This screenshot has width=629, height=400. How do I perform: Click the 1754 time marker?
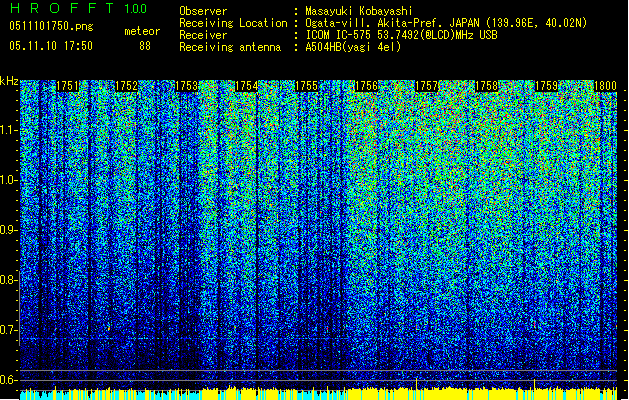click(x=246, y=86)
